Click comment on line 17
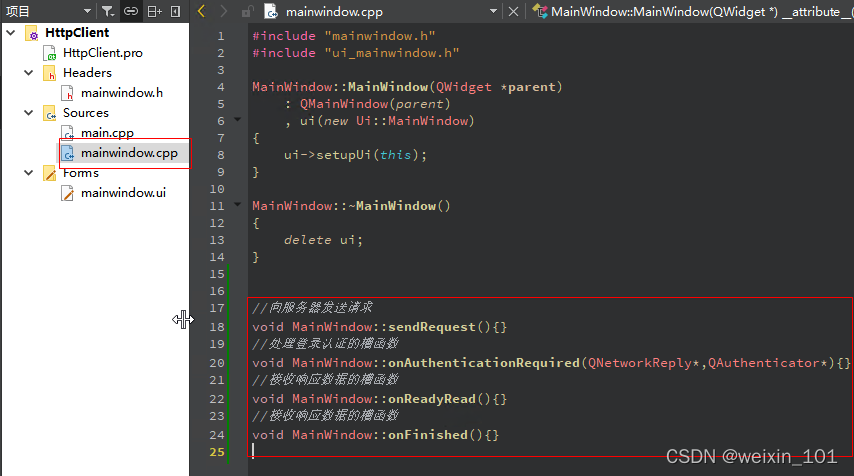 (x=313, y=308)
